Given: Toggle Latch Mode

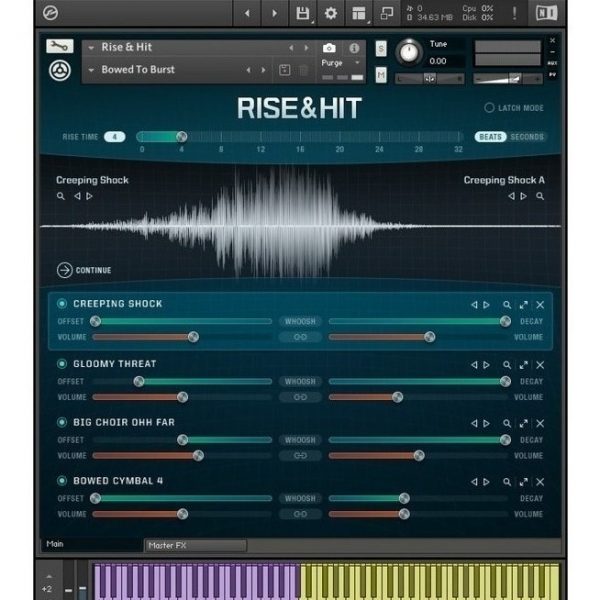Looking at the screenshot, I should click(489, 108).
